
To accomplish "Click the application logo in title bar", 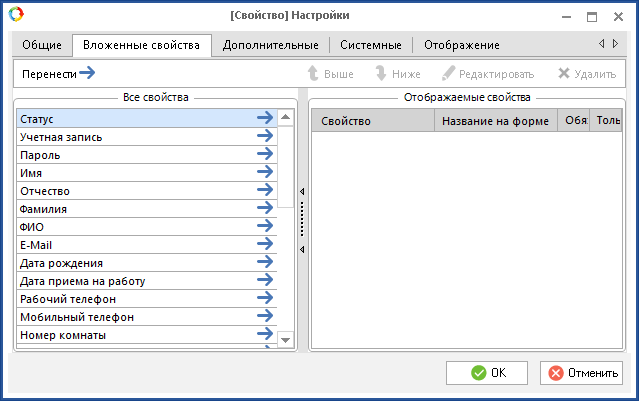I will [x=16, y=14].
